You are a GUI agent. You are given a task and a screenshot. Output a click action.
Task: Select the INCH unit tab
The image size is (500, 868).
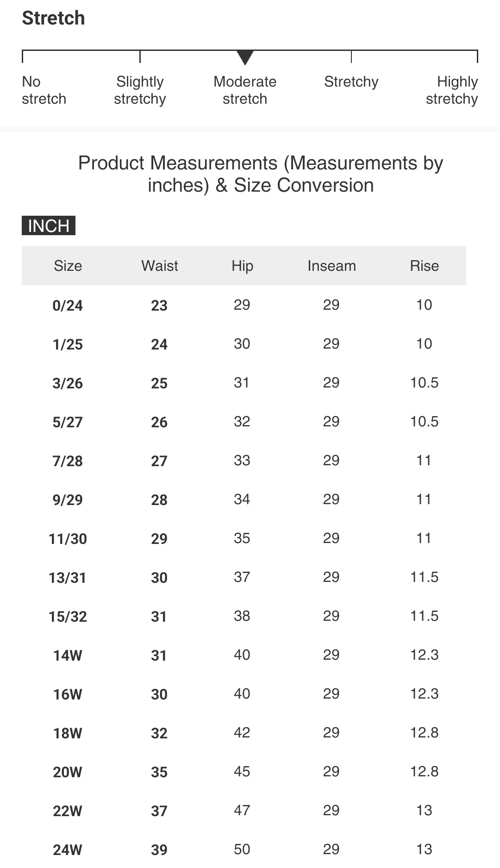(49, 226)
